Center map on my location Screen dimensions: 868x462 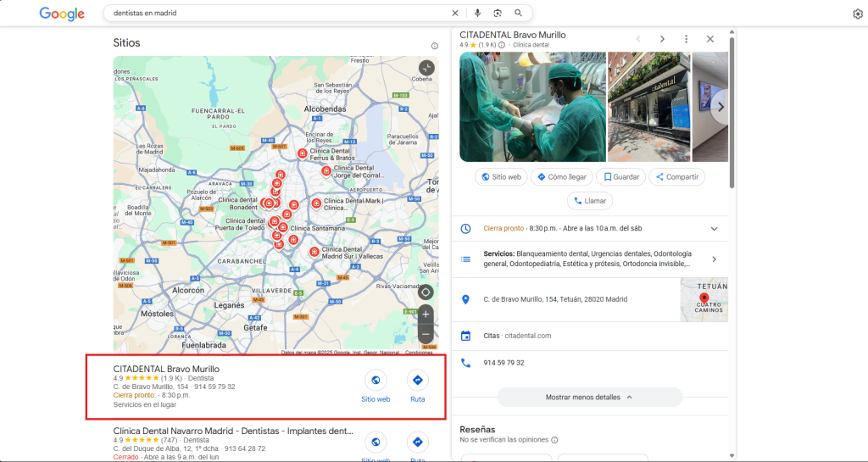[x=426, y=292]
